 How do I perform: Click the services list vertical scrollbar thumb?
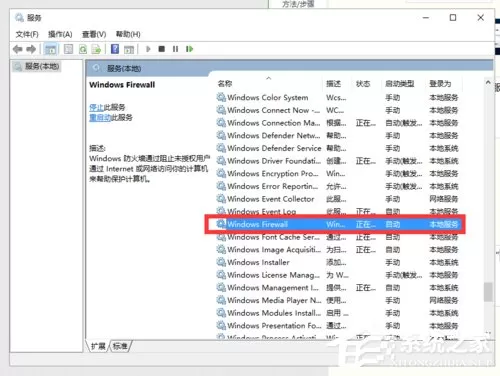[488, 292]
